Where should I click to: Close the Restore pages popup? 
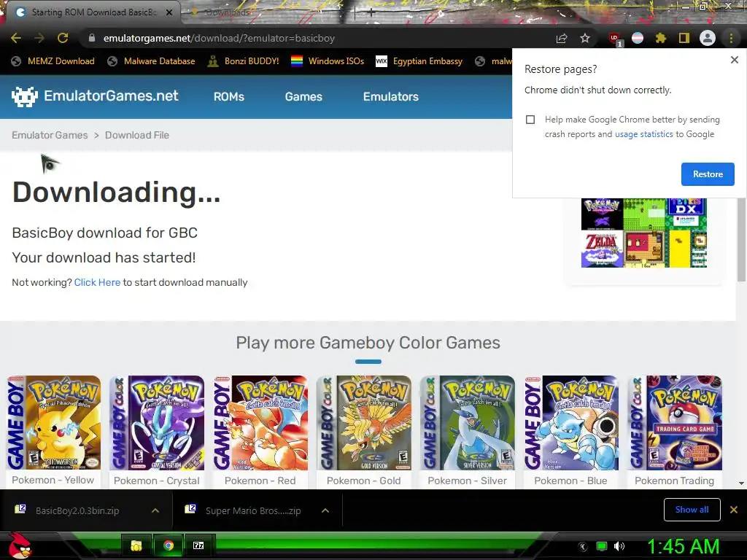734,60
